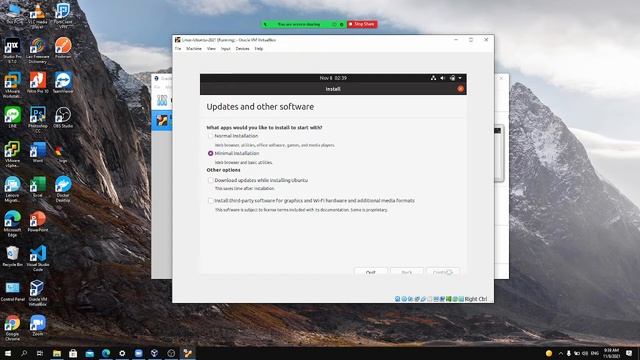Image resolution: width=640 pixels, height=360 pixels.
Task: Click the Right Ctrl host key label
Action: coord(476,299)
